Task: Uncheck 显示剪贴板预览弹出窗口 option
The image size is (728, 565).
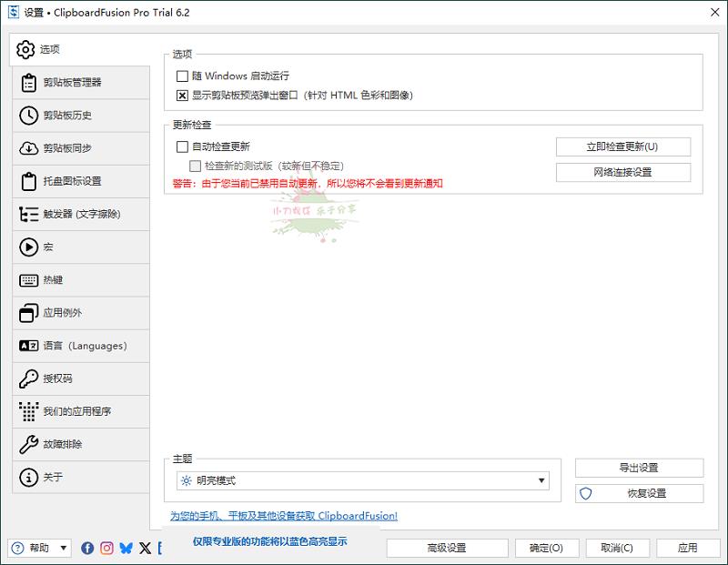Action: click(x=183, y=95)
